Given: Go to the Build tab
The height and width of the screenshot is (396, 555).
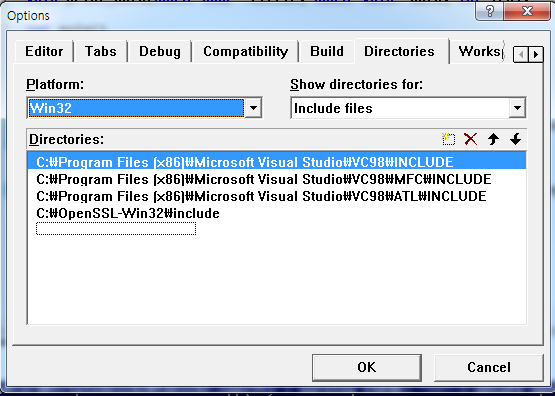Looking at the screenshot, I should tap(327, 51).
